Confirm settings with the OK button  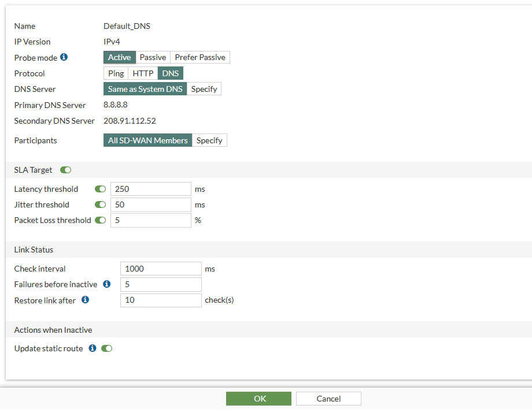(x=258, y=399)
